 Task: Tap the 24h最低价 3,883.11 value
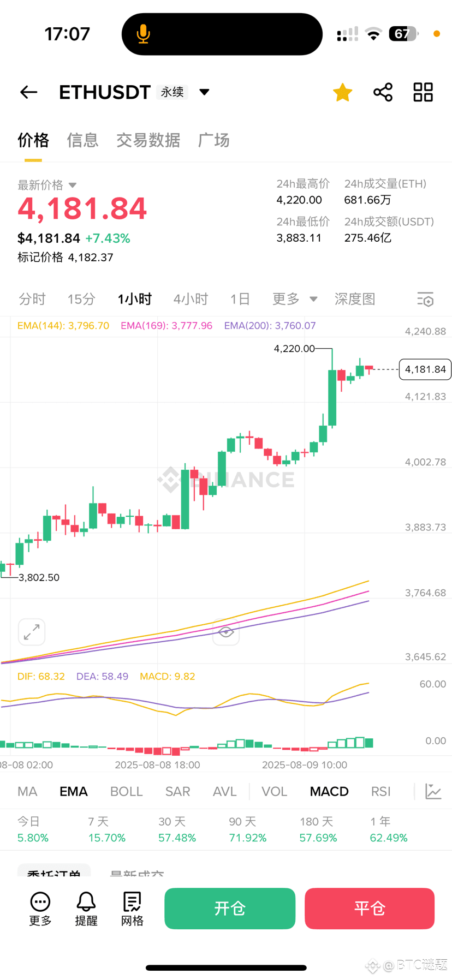point(299,238)
